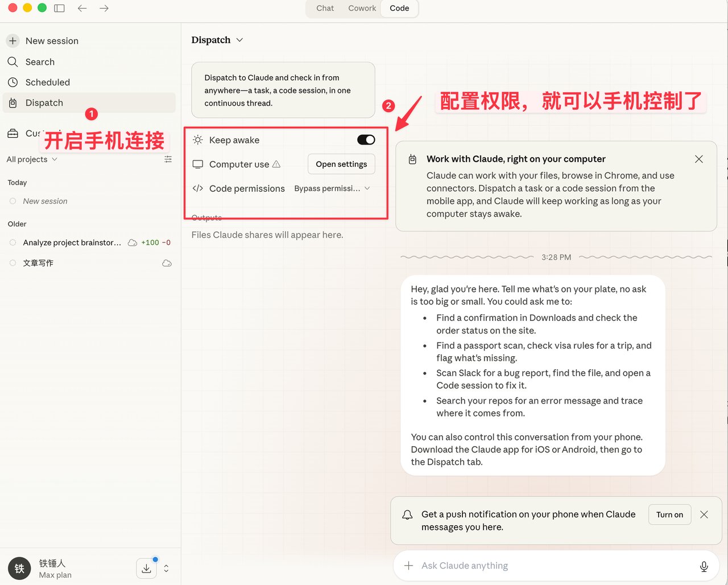728x585 pixels.
Task: Open the Bypass permissions dropdown
Action: coord(332,188)
